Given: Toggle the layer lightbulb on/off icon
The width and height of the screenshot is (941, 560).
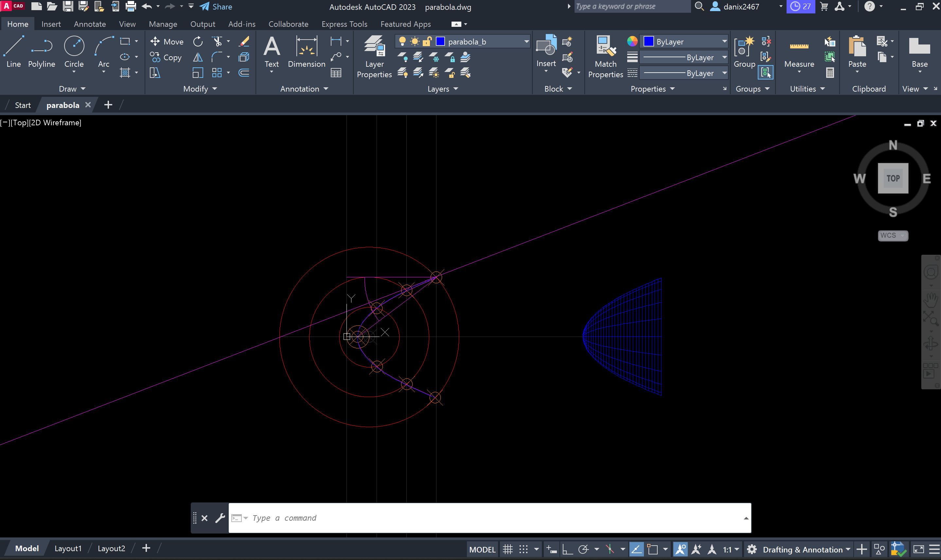Looking at the screenshot, I should [402, 42].
